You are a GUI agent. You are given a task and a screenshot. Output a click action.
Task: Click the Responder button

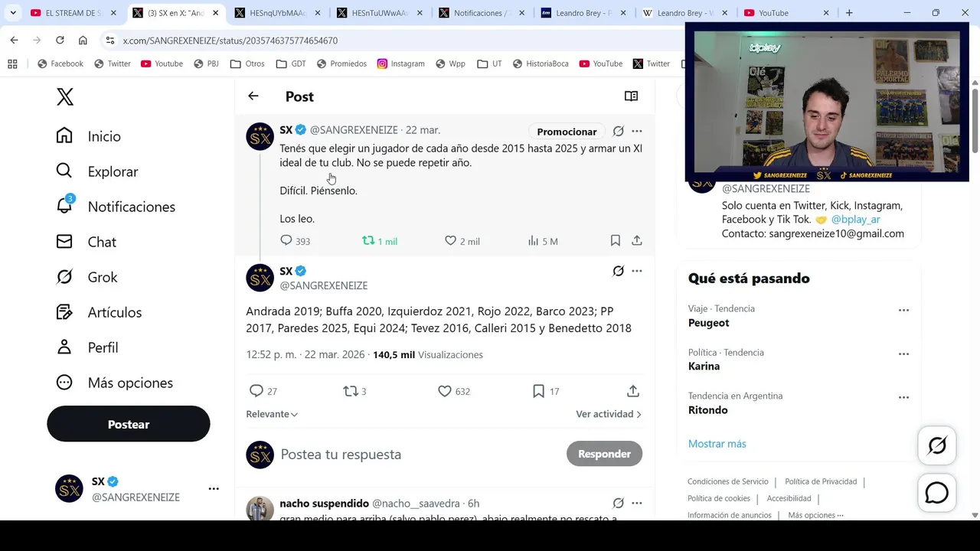pos(604,454)
